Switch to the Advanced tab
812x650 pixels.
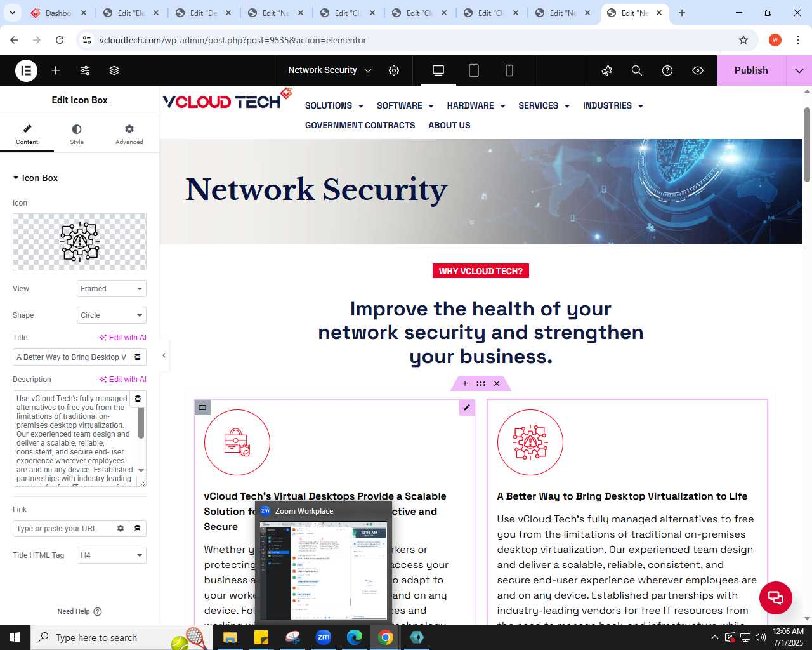point(129,135)
